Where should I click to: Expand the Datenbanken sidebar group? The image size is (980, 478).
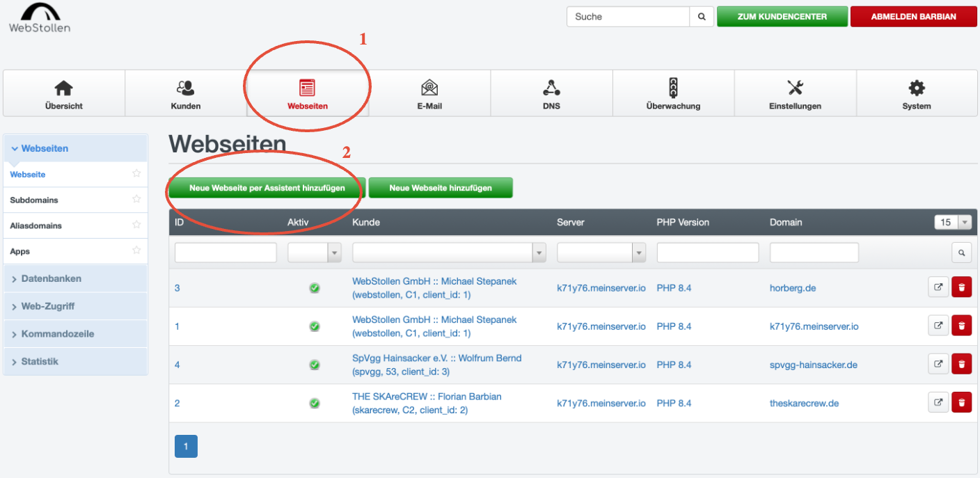(x=75, y=278)
